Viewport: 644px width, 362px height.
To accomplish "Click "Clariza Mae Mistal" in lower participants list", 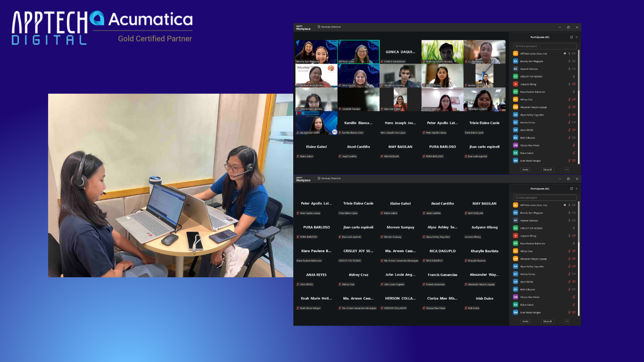I will tap(529, 297).
